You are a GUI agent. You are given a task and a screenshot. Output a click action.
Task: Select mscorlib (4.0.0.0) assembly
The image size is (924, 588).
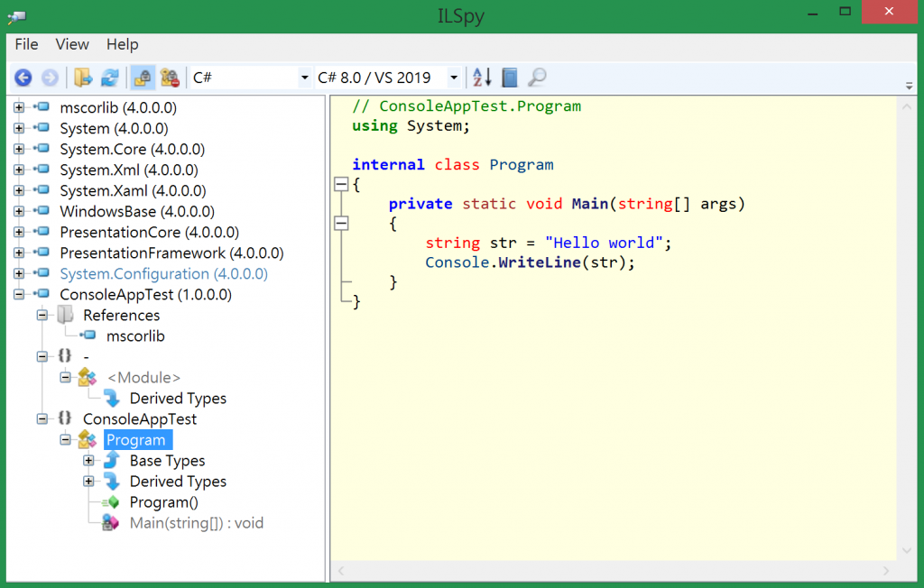pyautogui.click(x=118, y=108)
